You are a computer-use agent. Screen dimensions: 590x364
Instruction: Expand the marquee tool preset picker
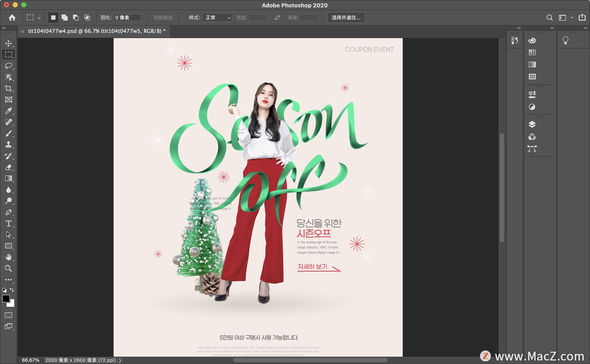tap(39, 18)
